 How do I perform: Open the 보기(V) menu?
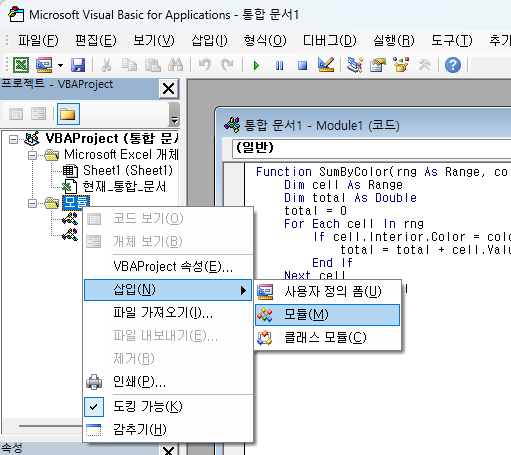point(154,41)
